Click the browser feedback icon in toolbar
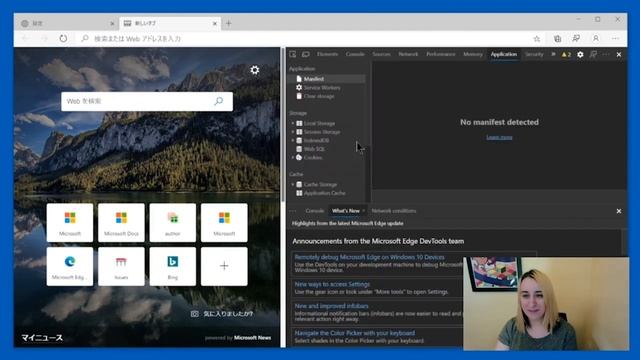The height and width of the screenshot is (360, 640). click(x=576, y=39)
